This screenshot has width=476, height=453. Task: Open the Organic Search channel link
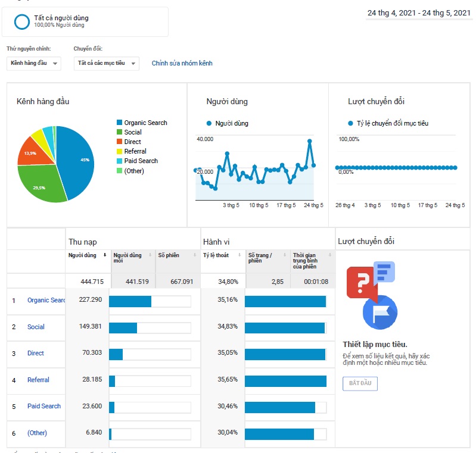point(46,301)
